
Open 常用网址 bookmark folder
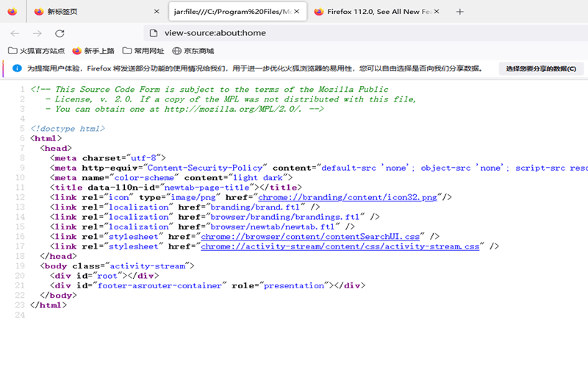pos(143,51)
